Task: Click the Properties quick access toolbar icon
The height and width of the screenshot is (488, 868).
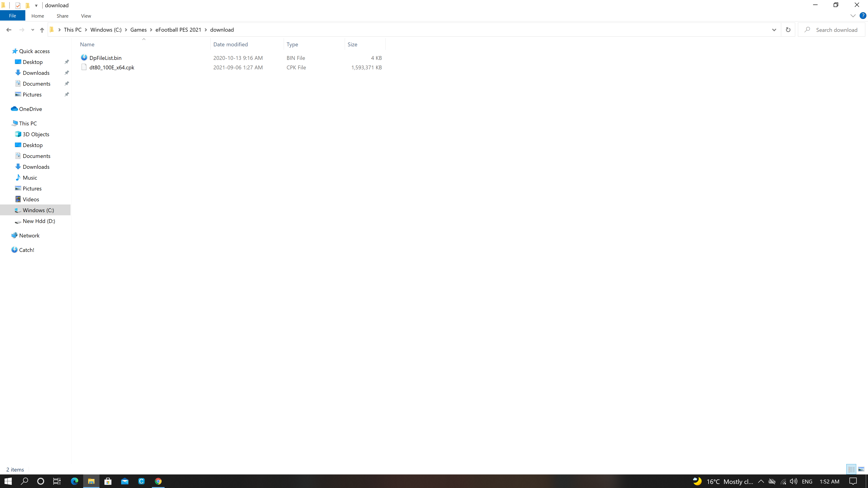Action: pos(18,5)
